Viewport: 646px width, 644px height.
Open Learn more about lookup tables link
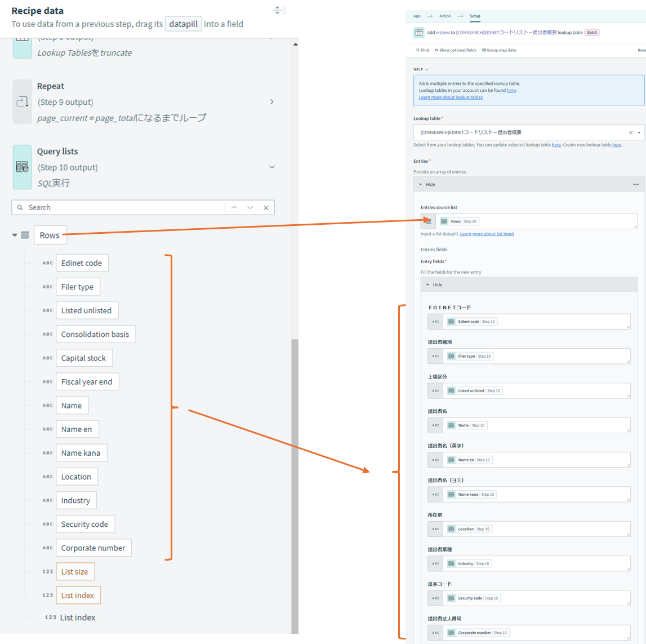click(x=451, y=97)
